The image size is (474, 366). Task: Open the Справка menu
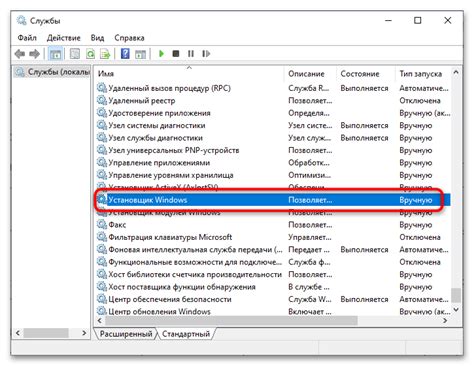tap(129, 38)
